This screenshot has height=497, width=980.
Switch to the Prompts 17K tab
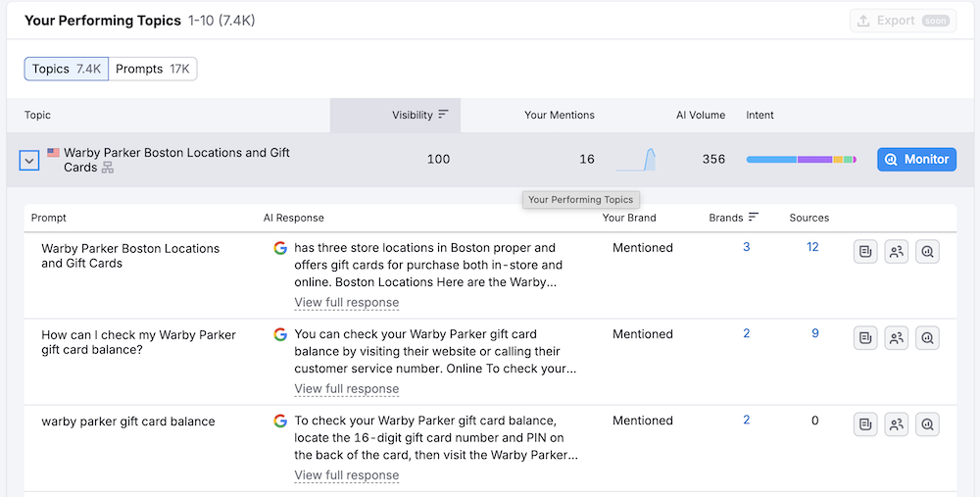pyautogui.click(x=153, y=69)
